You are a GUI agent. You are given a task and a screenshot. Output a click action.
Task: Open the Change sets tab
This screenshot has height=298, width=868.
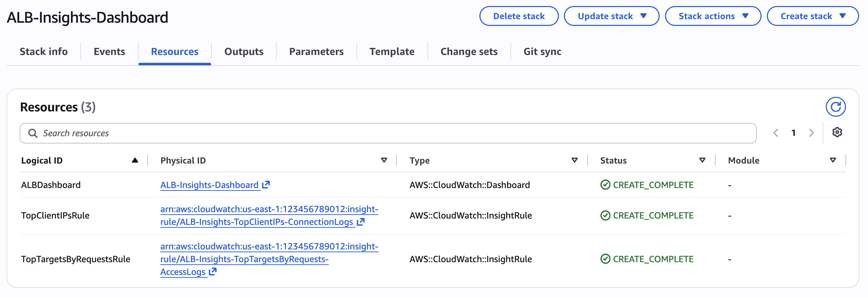[469, 51]
